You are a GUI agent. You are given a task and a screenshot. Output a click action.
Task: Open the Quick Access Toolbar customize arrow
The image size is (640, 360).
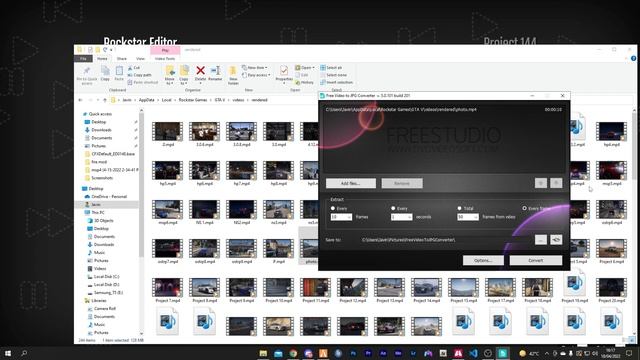tap(111, 50)
